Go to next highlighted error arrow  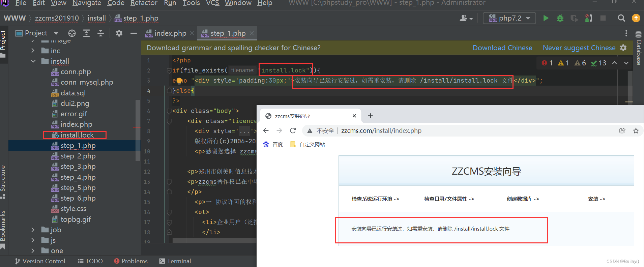(626, 63)
